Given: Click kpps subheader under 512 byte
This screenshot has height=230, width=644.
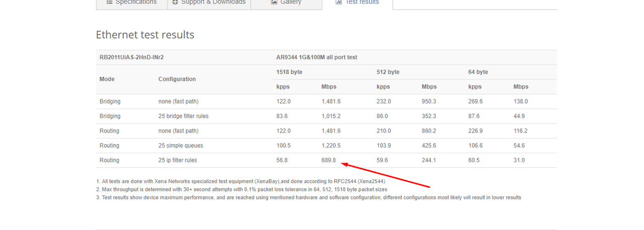Looking at the screenshot, I should [383, 87].
